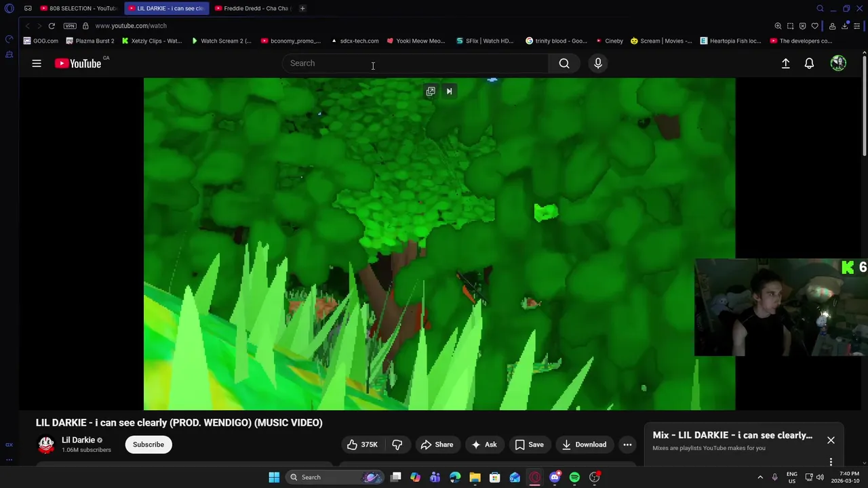Share the music video
Image resolution: width=868 pixels, height=488 pixels.
point(437,445)
